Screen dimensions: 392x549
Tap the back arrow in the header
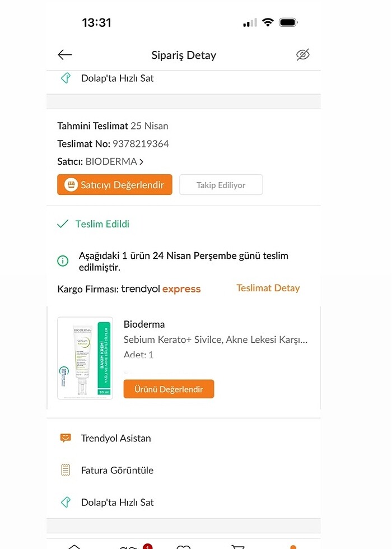click(65, 54)
